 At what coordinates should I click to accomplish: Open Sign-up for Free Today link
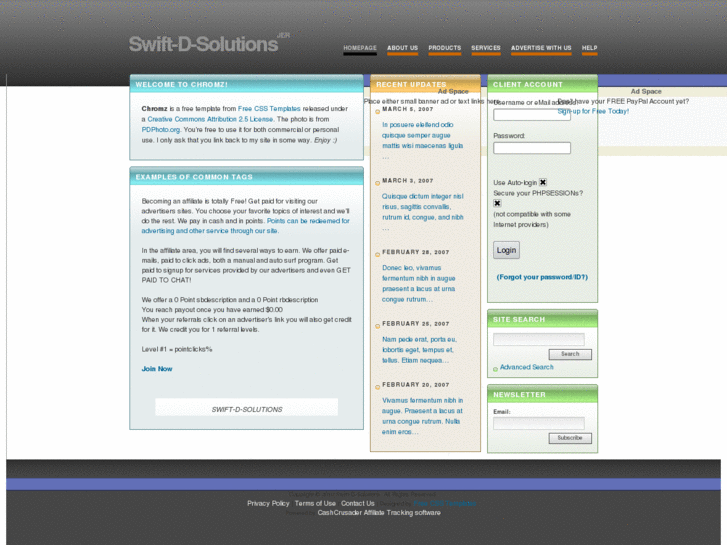pos(593,111)
